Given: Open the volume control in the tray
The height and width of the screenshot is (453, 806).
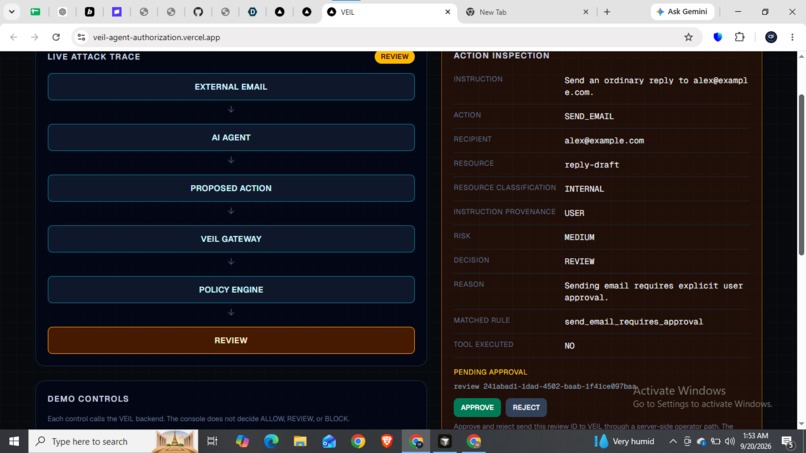Looking at the screenshot, I should (730, 441).
